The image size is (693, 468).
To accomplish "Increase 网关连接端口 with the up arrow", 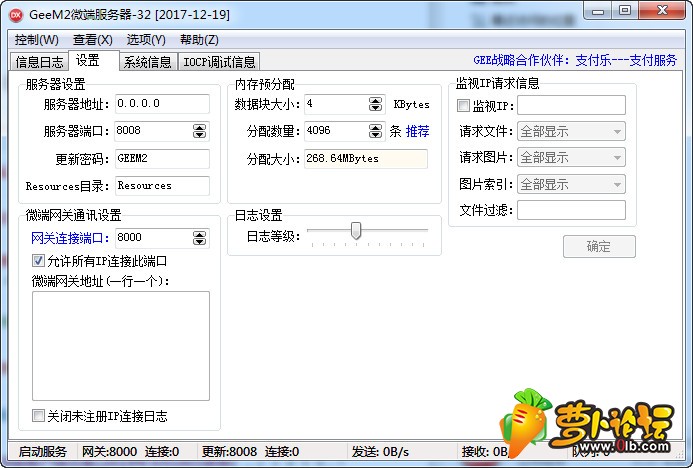I will point(200,234).
